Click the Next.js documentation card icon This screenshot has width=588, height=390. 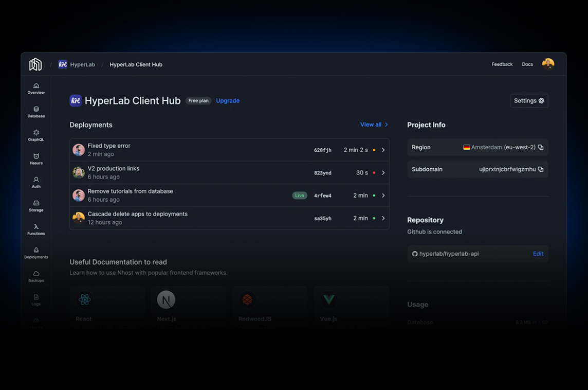click(166, 299)
